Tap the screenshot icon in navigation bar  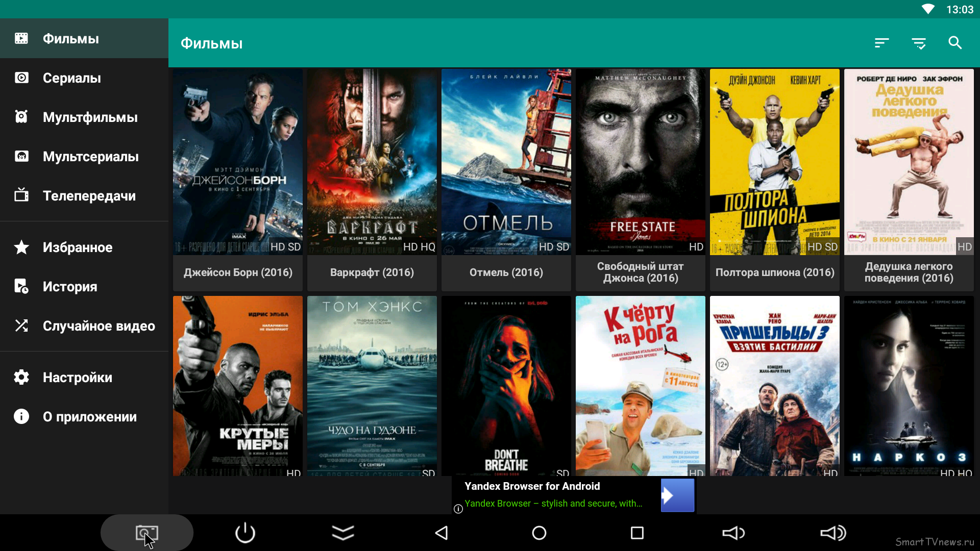[147, 533]
